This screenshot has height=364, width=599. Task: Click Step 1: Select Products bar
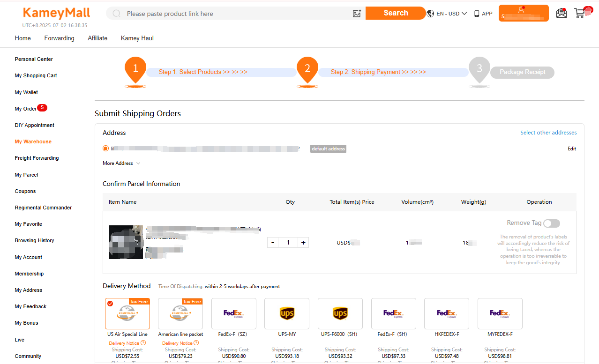coord(221,72)
